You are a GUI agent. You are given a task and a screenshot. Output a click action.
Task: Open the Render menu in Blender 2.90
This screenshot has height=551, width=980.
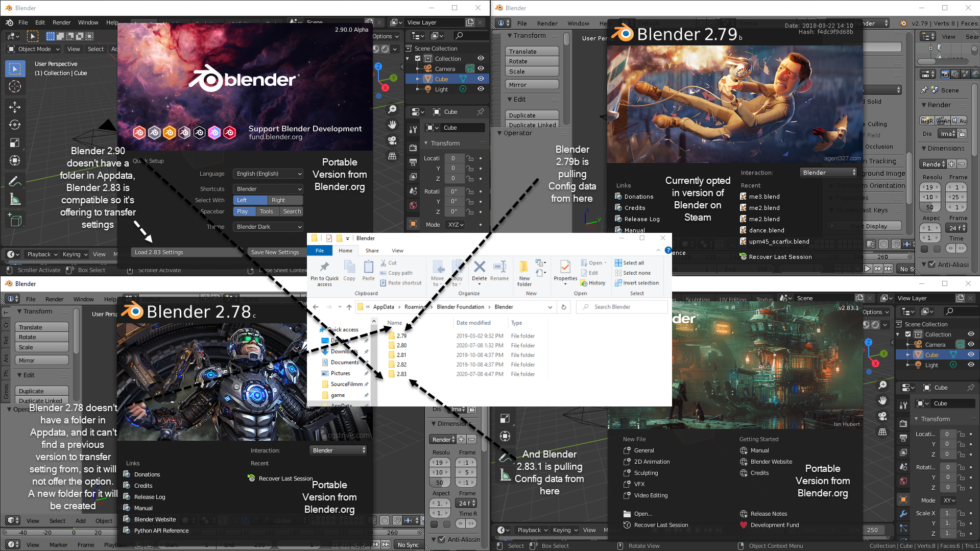62,22
